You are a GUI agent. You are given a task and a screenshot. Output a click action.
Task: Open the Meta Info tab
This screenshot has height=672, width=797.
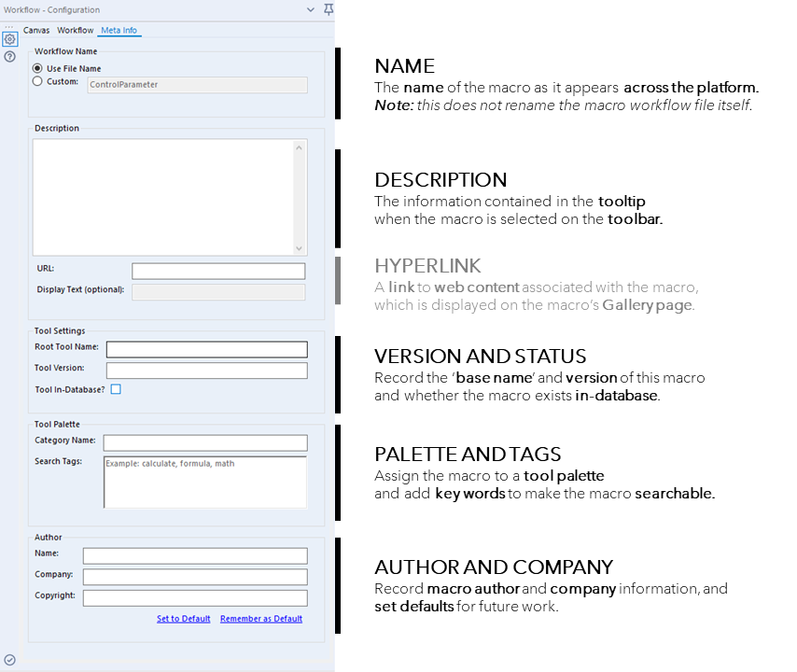point(119,30)
